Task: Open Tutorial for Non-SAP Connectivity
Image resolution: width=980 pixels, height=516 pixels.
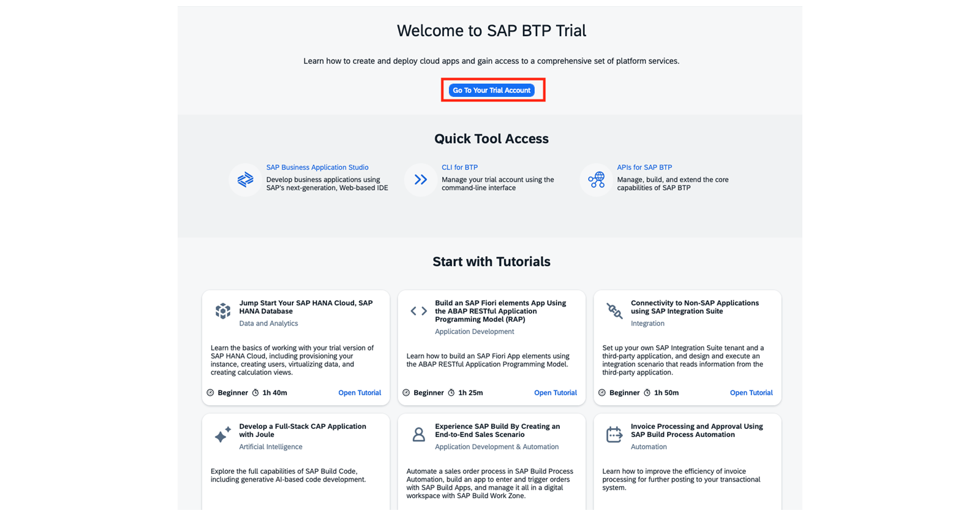Action: point(751,393)
